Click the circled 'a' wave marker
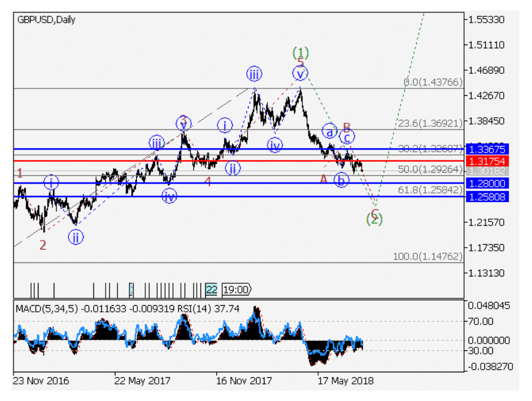The height and width of the screenshot is (401, 532). click(329, 131)
